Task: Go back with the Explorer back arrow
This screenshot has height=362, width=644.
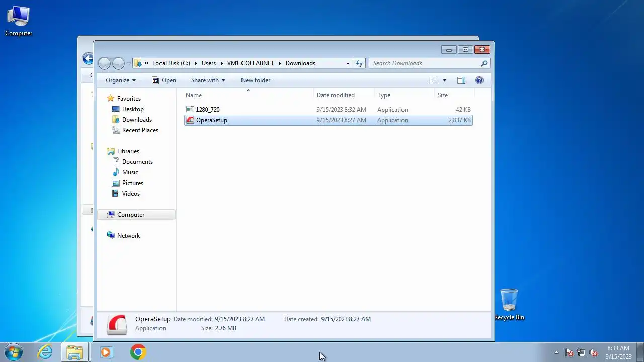Action: pyautogui.click(x=104, y=63)
